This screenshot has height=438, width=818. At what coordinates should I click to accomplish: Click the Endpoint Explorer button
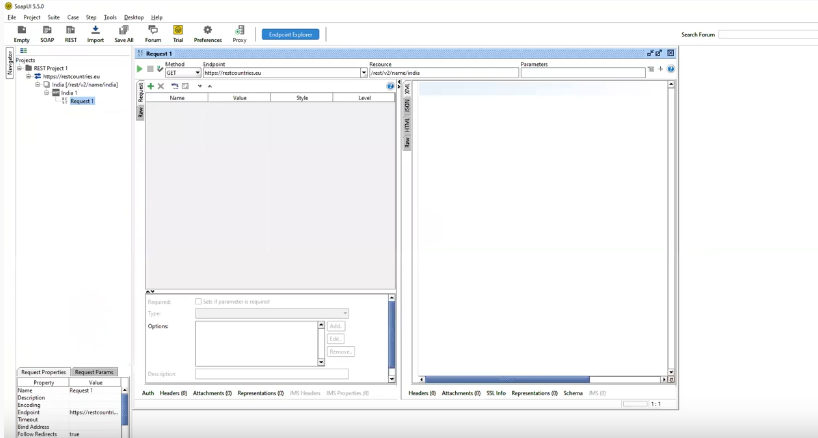click(x=290, y=34)
